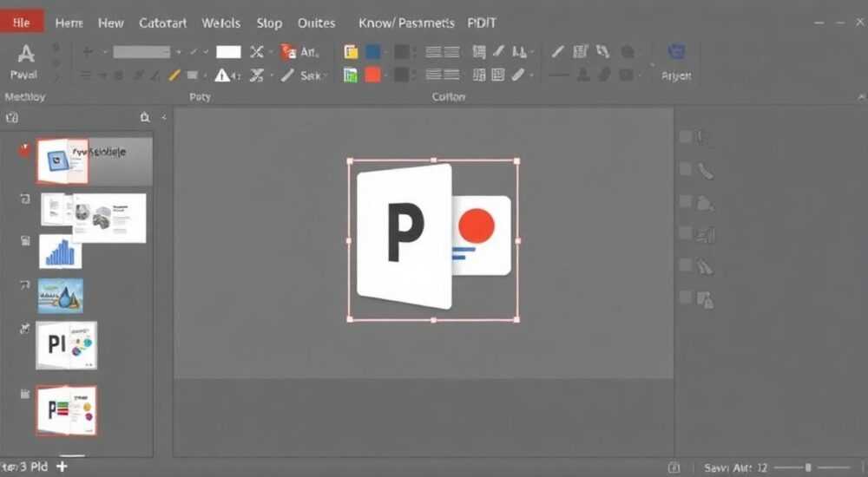868x477 pixels.
Task: Tick the third checkbox in right panel
Action: (x=686, y=201)
